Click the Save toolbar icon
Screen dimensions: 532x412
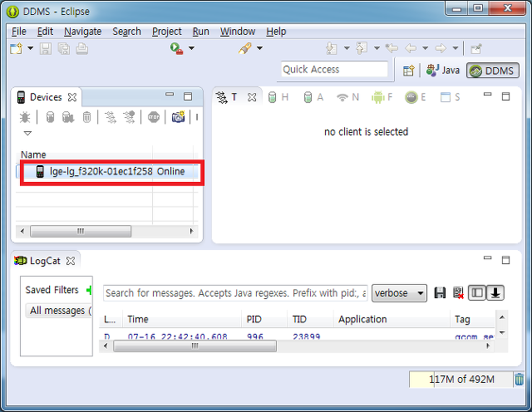point(46,49)
